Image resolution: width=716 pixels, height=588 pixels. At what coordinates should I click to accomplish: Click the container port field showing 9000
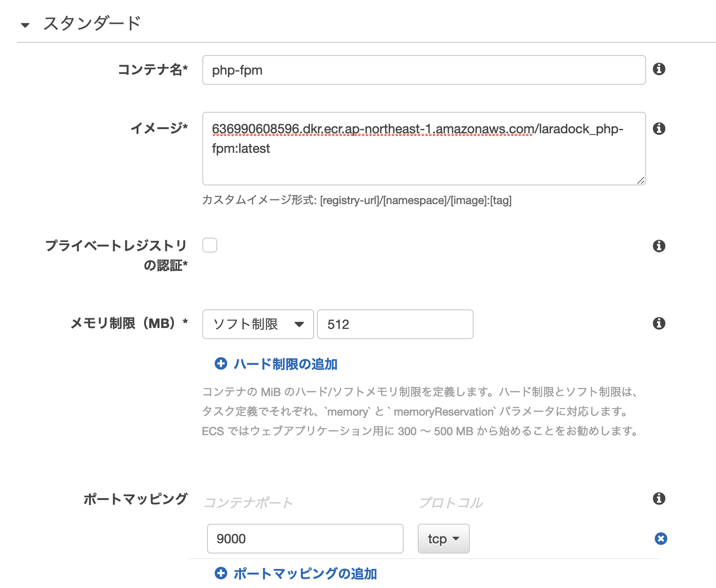pyautogui.click(x=305, y=539)
